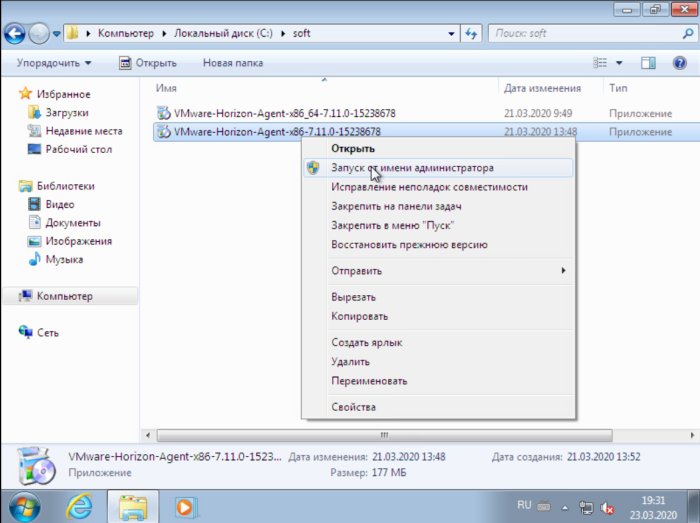This screenshot has height=523, width=700.
Task: Select Библиотеки in navigation pane
Action: click(x=57, y=186)
